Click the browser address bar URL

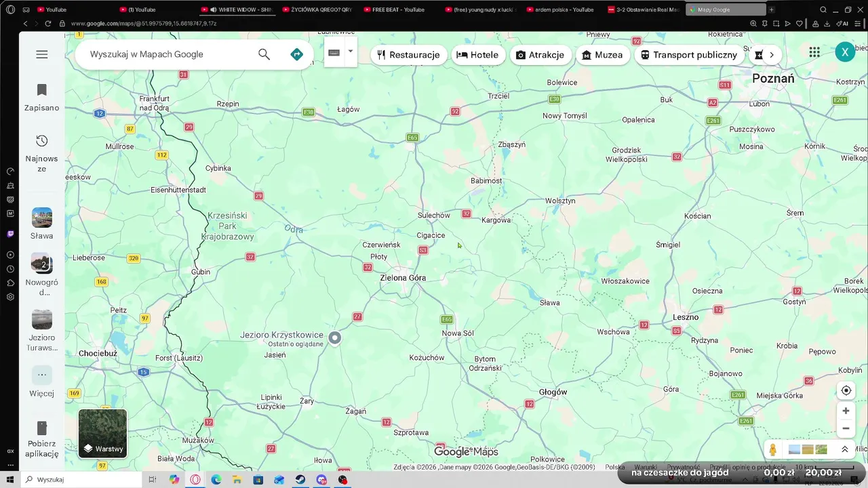tap(144, 24)
